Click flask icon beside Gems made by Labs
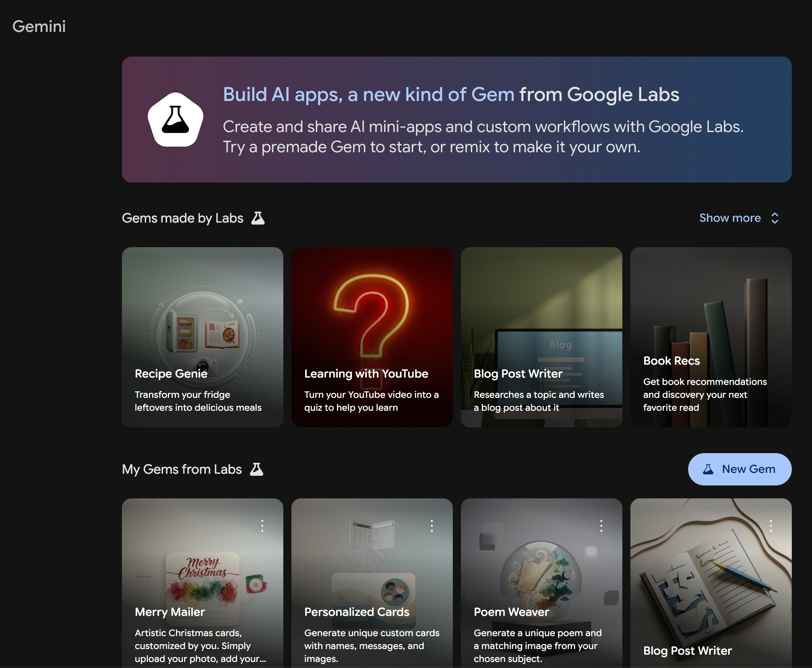Viewport: 812px width, 668px height. point(258,218)
